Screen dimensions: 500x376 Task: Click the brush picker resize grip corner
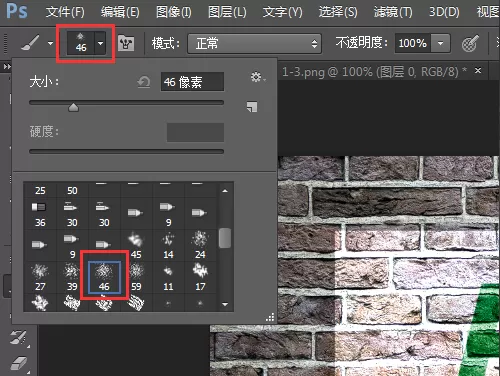coord(270,317)
